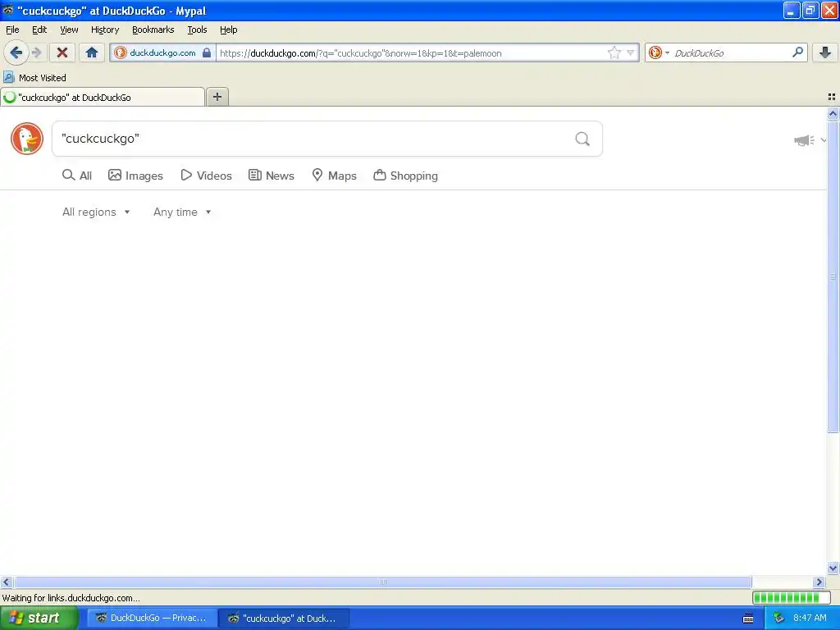This screenshot has width=840, height=630.
Task: Click the network tray icon near clock
Action: pos(778,619)
